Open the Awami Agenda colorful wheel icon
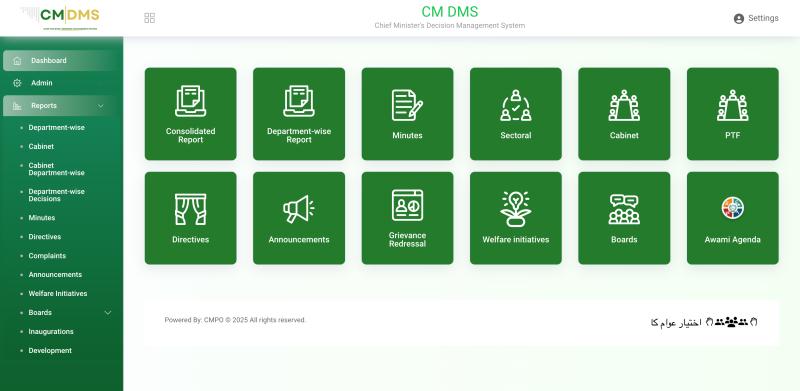This screenshot has width=800, height=391. pyautogui.click(x=733, y=208)
